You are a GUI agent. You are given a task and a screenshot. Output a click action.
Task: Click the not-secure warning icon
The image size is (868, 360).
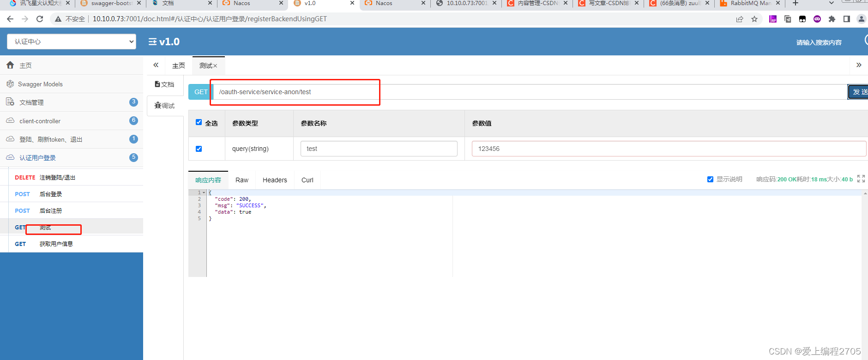coord(58,19)
